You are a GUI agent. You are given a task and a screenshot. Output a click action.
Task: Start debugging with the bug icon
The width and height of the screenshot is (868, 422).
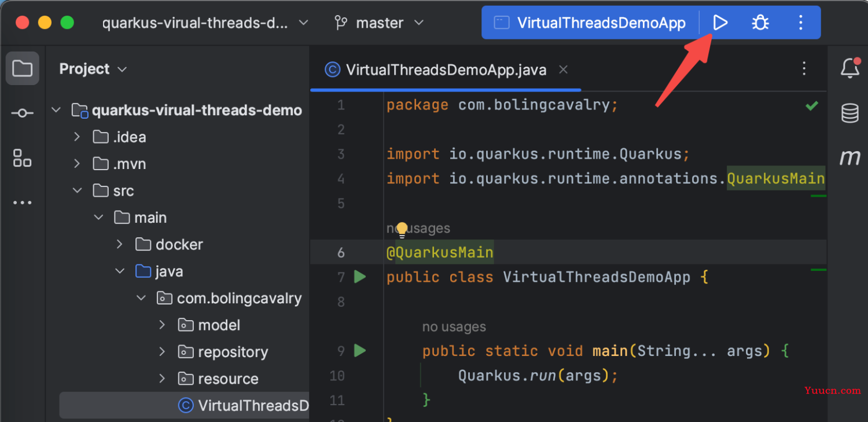(x=760, y=23)
